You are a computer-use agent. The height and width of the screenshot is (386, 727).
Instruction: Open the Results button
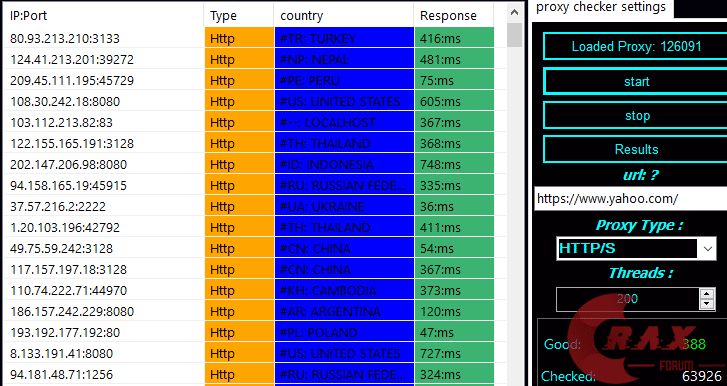636,149
